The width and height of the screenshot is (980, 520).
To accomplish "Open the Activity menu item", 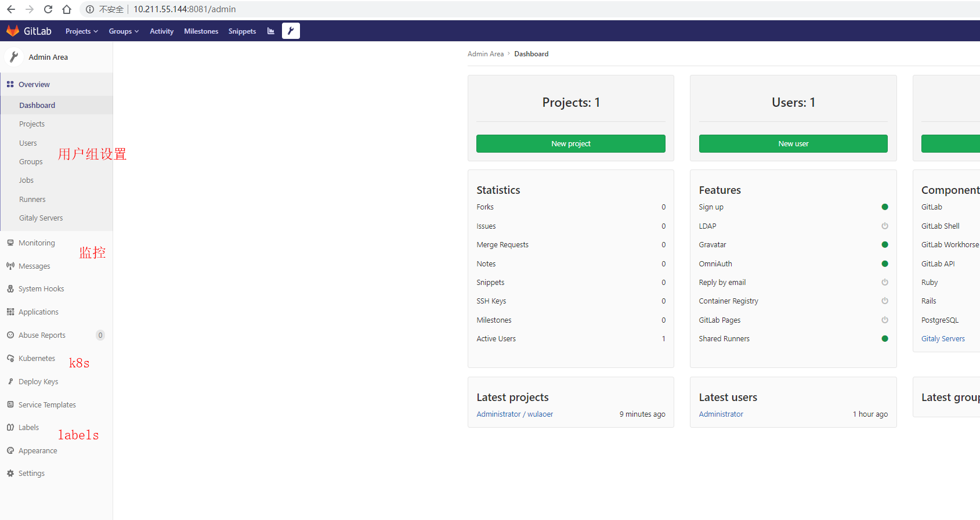I will click(161, 31).
